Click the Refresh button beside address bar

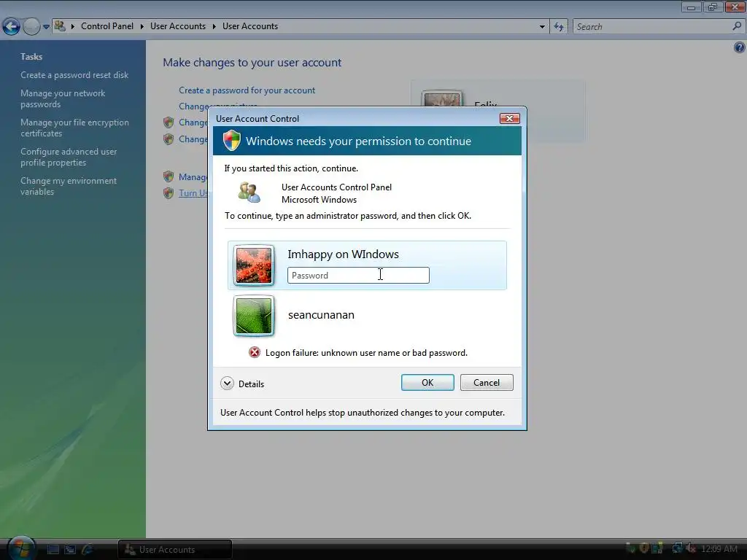pos(559,27)
